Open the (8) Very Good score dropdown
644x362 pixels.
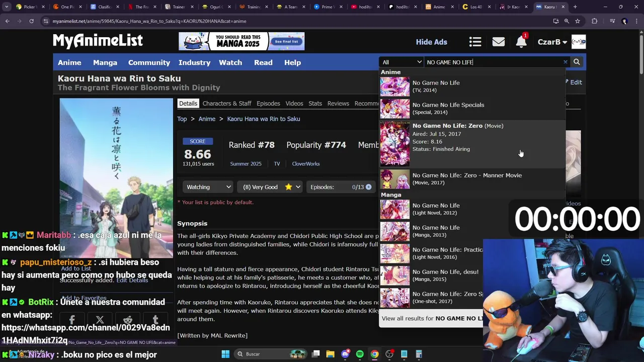[x=270, y=187]
